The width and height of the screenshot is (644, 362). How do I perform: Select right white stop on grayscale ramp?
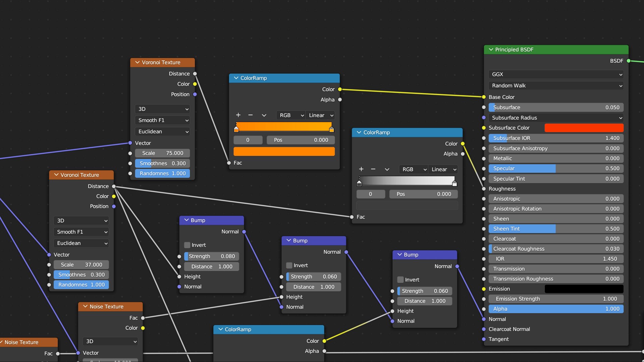454,183
